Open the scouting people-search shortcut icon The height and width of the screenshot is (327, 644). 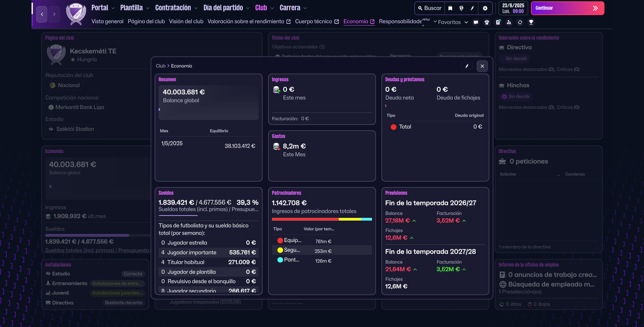click(x=509, y=22)
